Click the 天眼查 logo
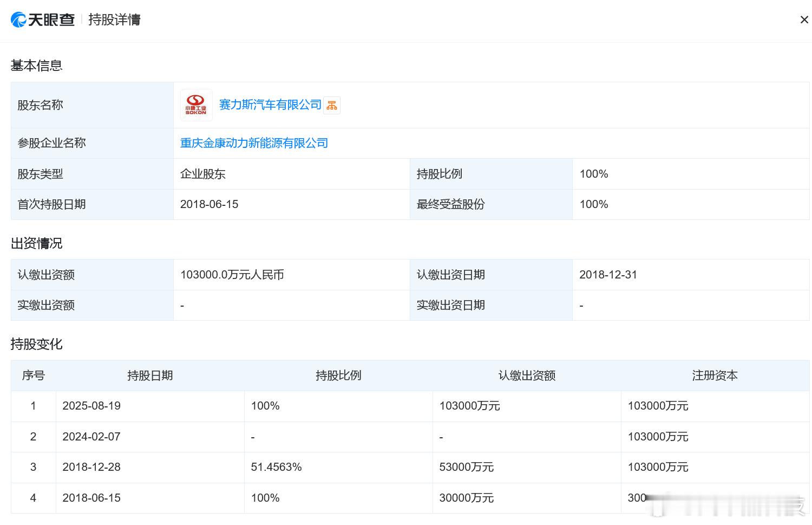The width and height of the screenshot is (812, 525). pos(43,20)
